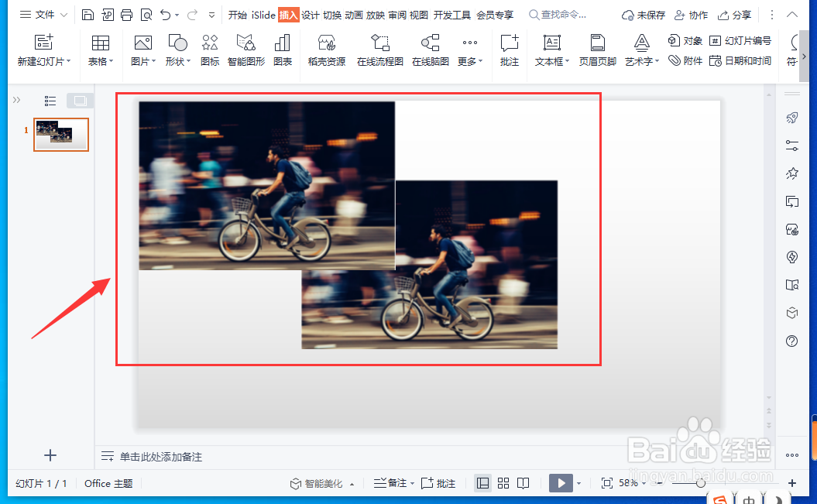This screenshot has width=817, height=504.
Task: Switch to Reading view in status bar
Action: coord(523,483)
